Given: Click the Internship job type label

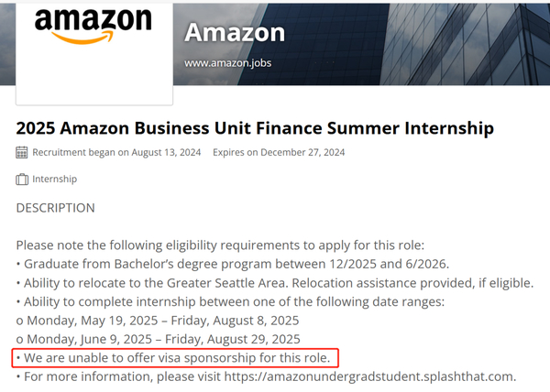Looking at the screenshot, I should click(55, 179).
